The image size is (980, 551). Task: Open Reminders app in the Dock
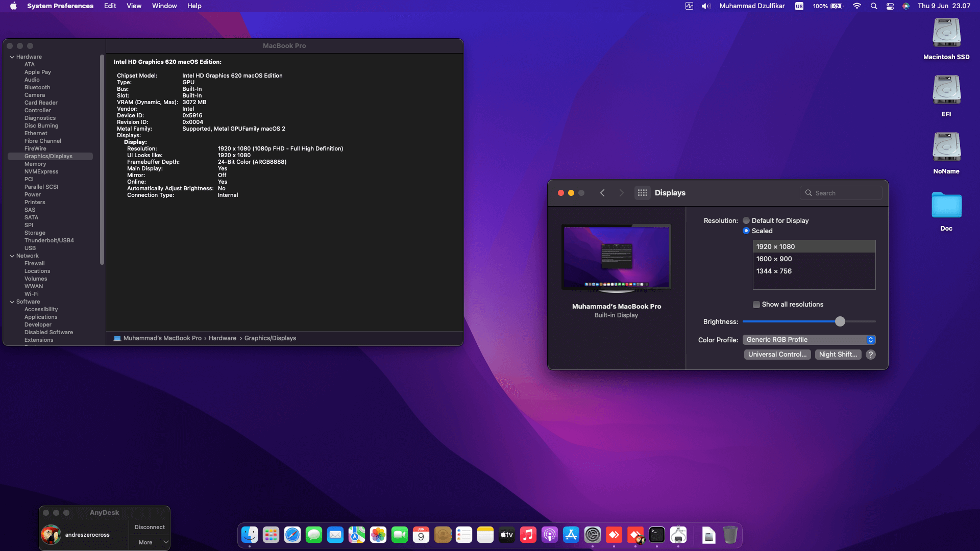(x=464, y=535)
